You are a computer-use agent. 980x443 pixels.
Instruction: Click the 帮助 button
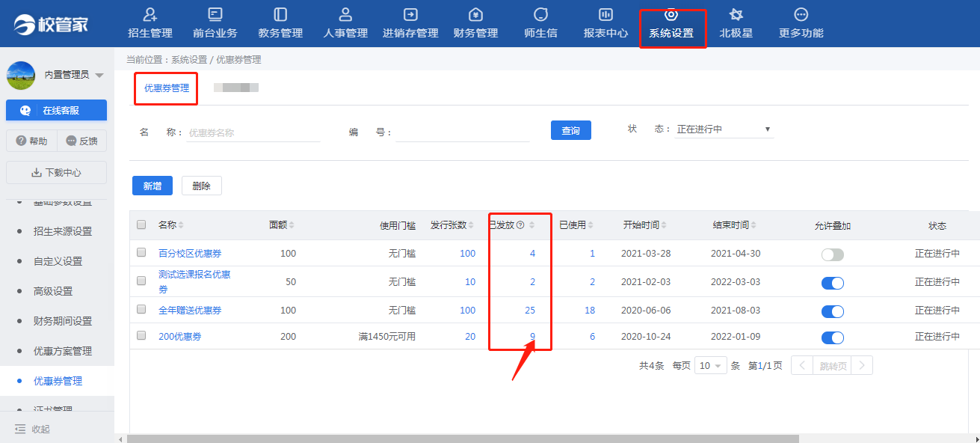pyautogui.click(x=31, y=141)
